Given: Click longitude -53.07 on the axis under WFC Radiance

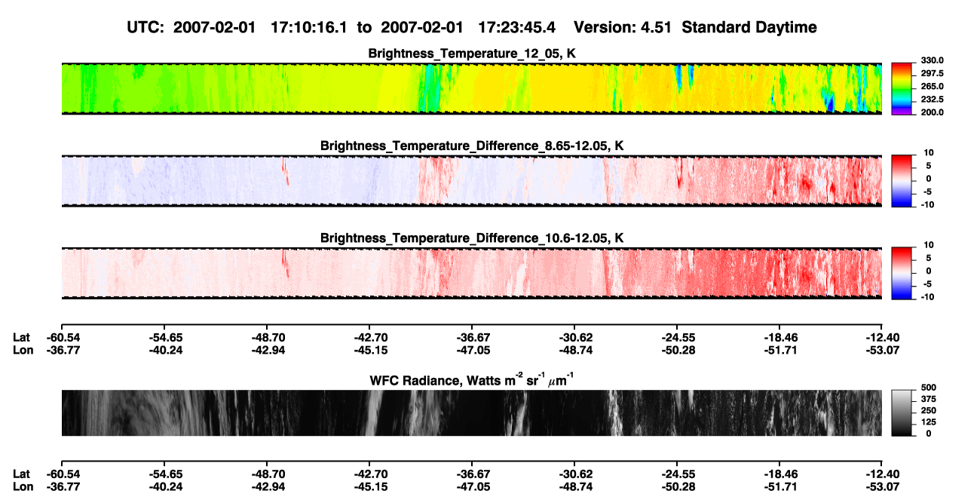Looking at the screenshot, I should coord(882,486).
